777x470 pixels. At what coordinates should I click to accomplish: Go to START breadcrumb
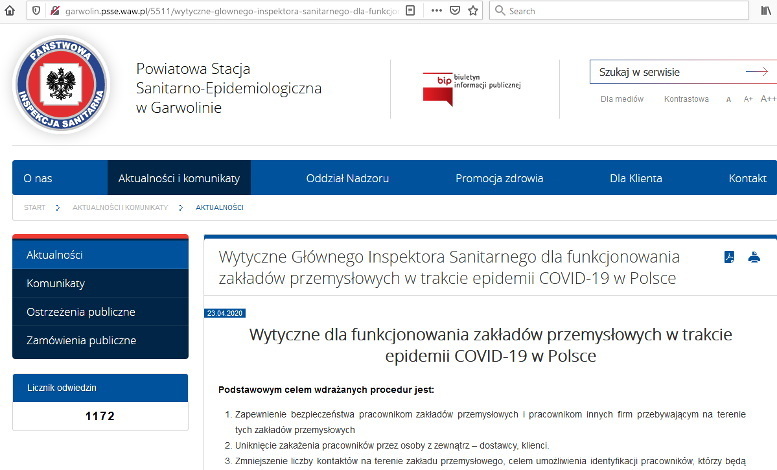(x=34, y=207)
